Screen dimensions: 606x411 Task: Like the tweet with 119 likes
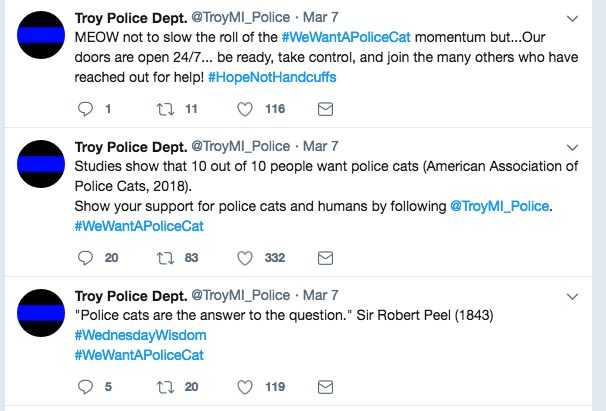click(245, 387)
